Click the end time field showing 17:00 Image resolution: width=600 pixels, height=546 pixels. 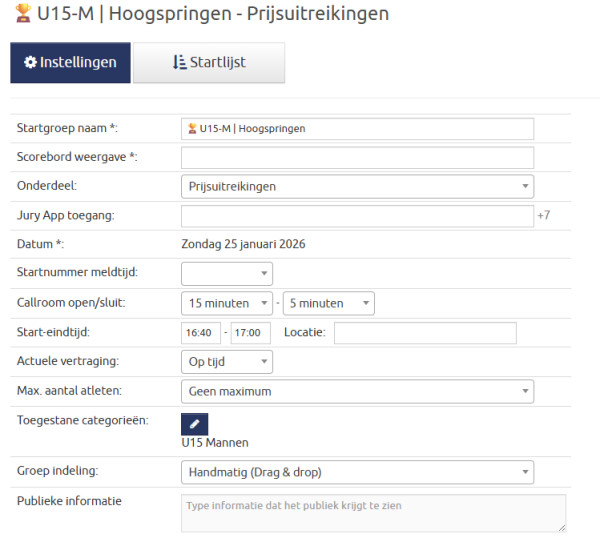(250, 333)
